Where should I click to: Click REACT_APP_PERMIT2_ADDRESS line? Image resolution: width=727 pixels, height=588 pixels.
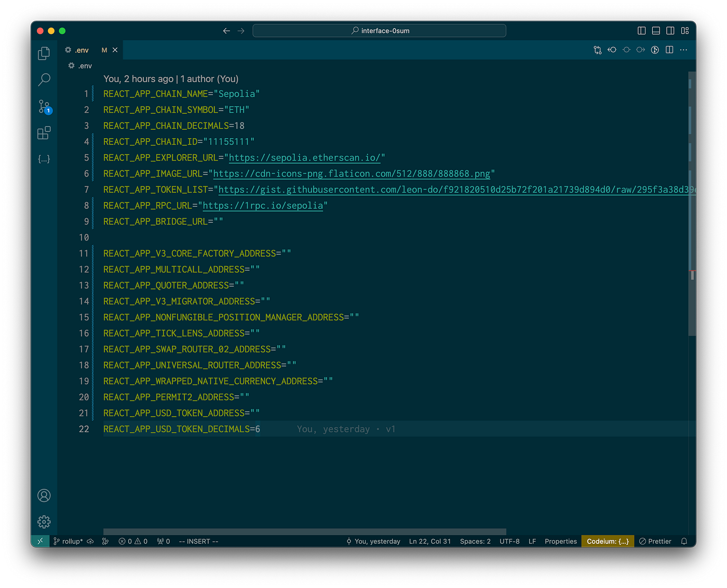tap(177, 397)
